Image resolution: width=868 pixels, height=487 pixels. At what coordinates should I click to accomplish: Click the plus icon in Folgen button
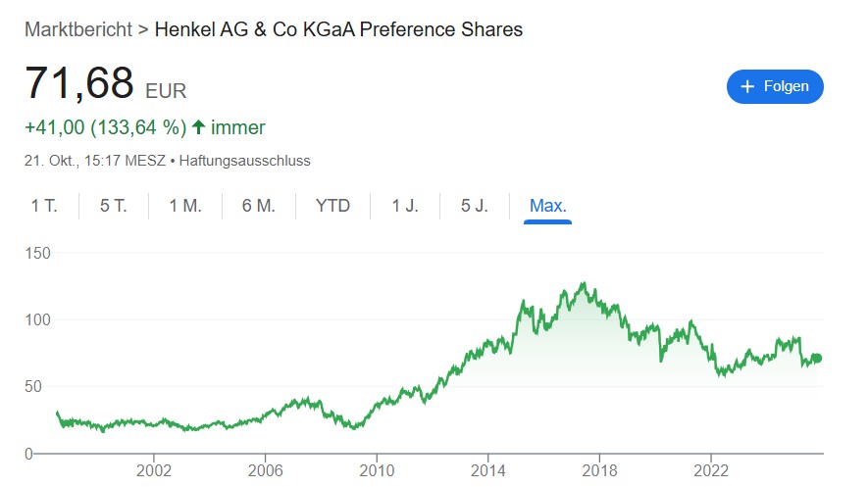coord(747,86)
